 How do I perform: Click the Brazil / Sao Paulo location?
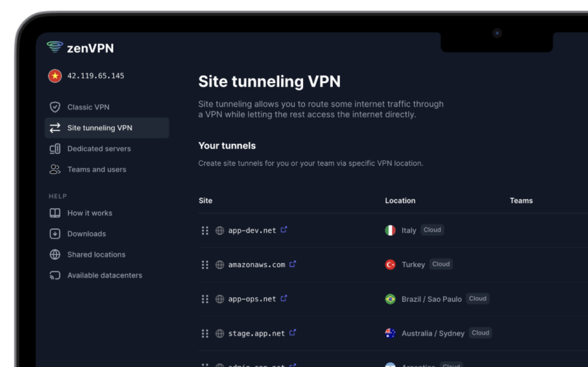[431, 299]
